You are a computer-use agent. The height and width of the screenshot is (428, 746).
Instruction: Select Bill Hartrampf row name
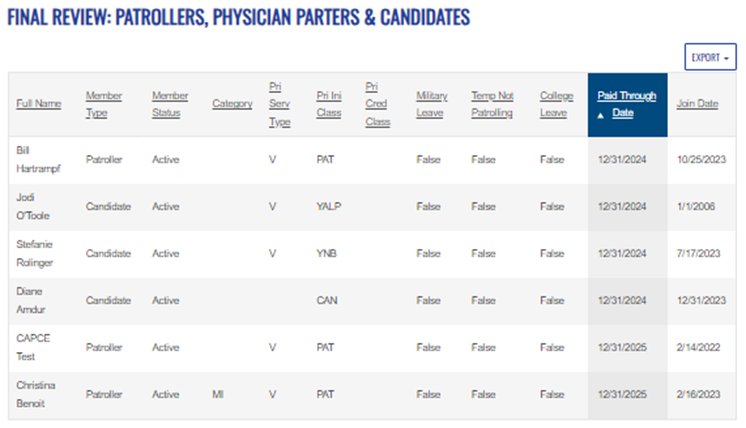coord(38,158)
